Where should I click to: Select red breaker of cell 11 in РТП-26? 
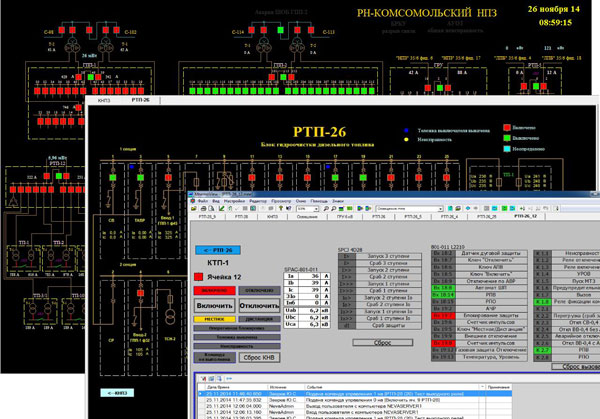252,178
